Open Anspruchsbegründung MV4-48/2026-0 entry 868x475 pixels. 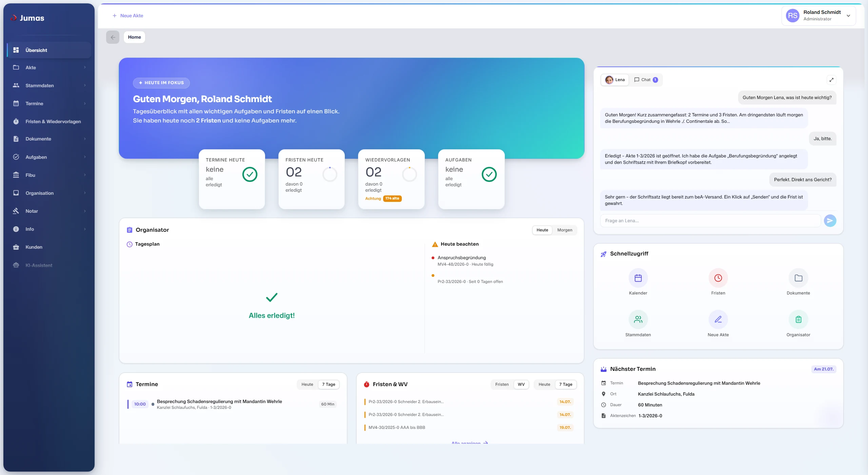465,261
